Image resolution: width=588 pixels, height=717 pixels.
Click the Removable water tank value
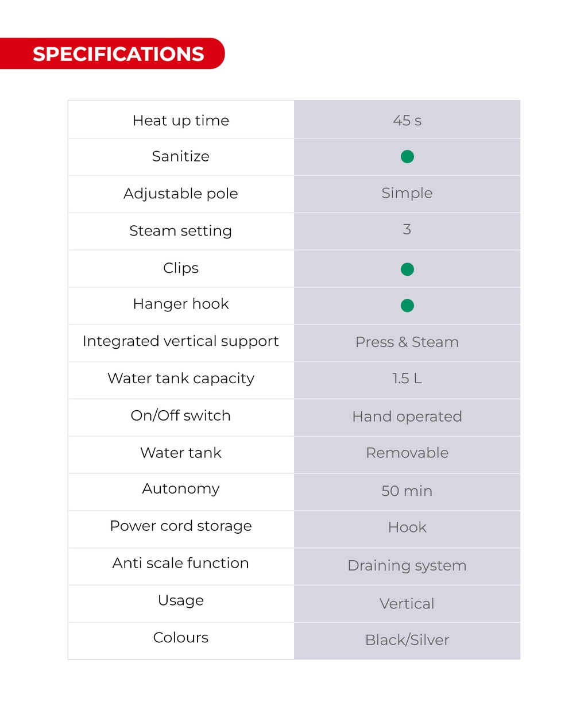pyautogui.click(x=407, y=453)
